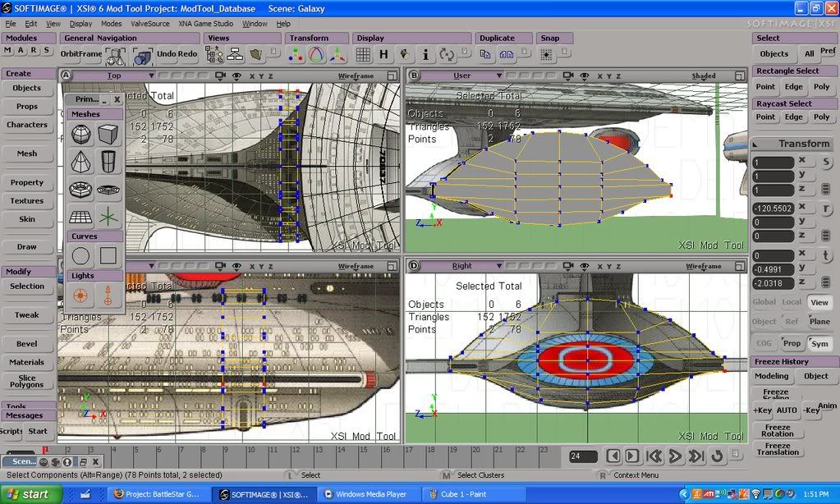This screenshot has width=840, height=504.
Task: Create a torus mesh primitive
Action: pos(81,190)
